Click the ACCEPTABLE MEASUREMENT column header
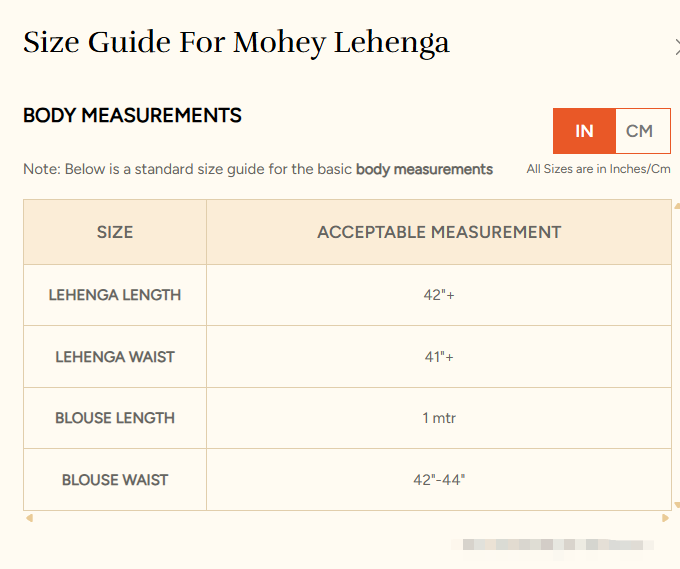 pos(439,232)
